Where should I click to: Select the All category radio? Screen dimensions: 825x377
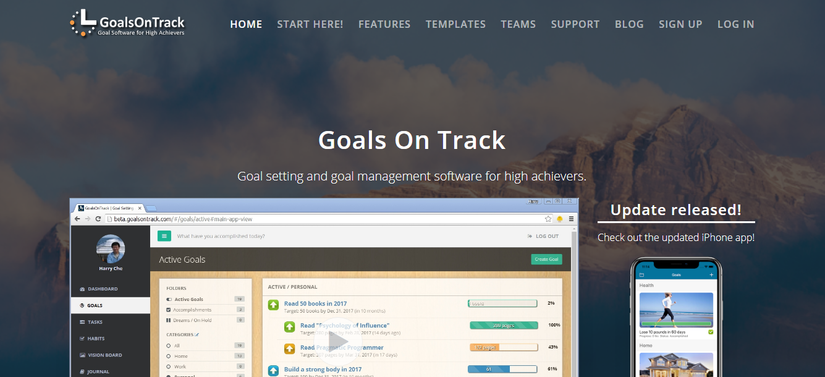point(169,346)
